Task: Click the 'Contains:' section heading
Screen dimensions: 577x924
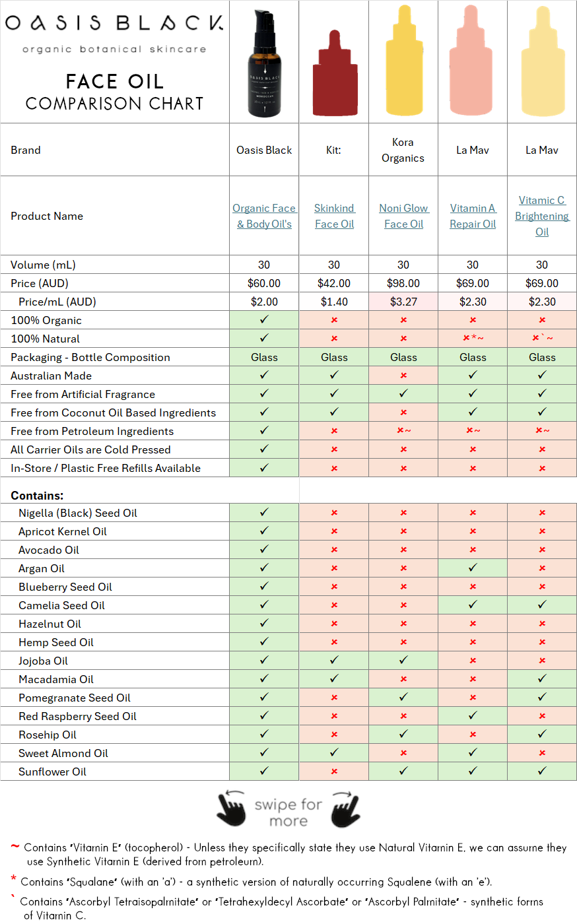Action: coord(37,495)
